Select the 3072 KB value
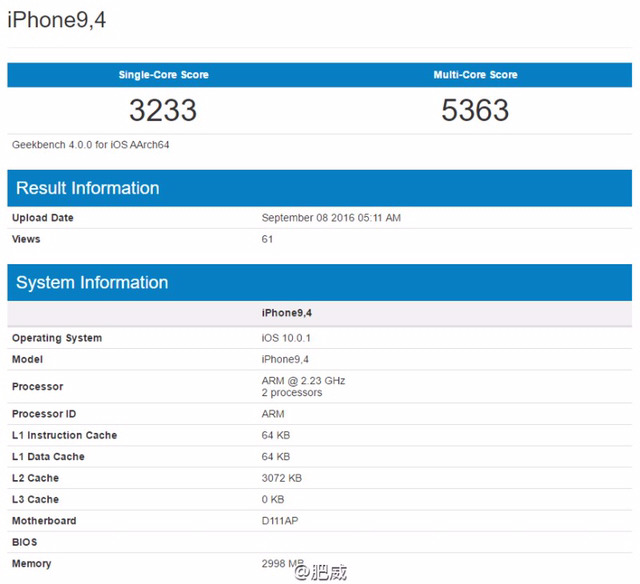The width and height of the screenshot is (640, 584). pos(282,478)
